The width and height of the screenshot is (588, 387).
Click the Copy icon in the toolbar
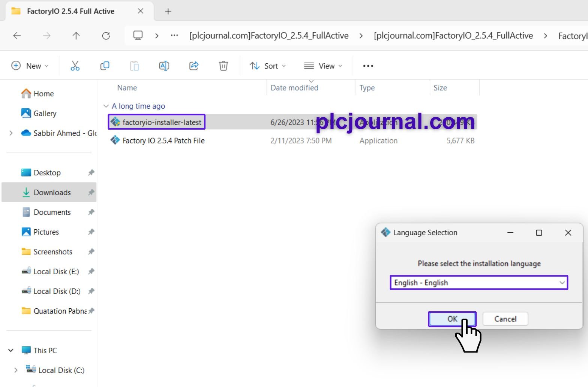point(105,66)
